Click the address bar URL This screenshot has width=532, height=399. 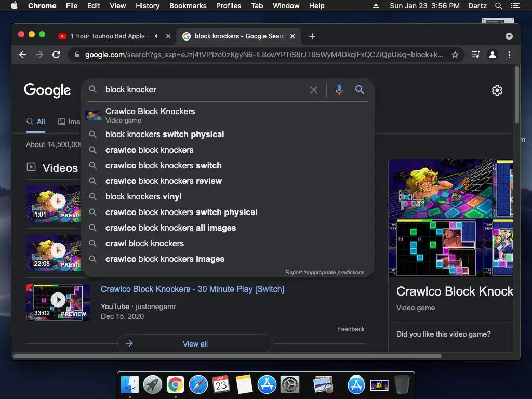tap(264, 55)
